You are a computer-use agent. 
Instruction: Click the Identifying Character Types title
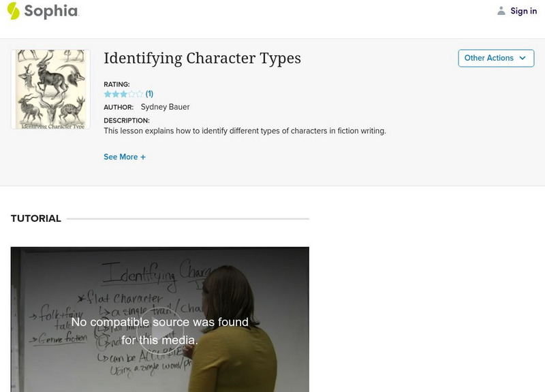click(x=202, y=58)
